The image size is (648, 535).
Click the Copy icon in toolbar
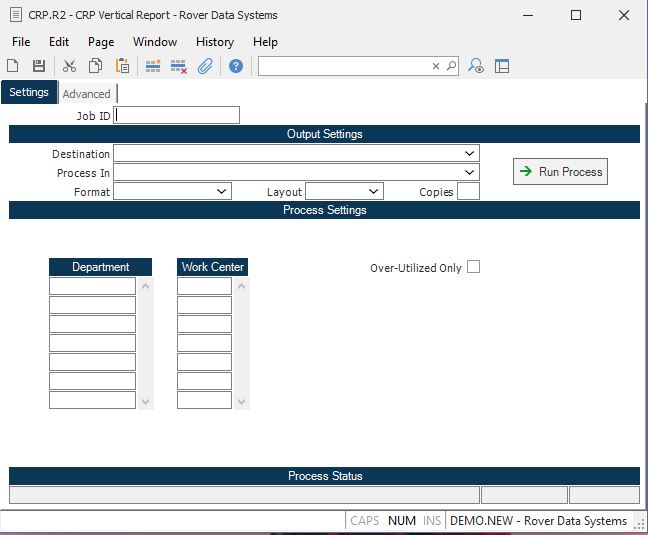(x=95, y=66)
